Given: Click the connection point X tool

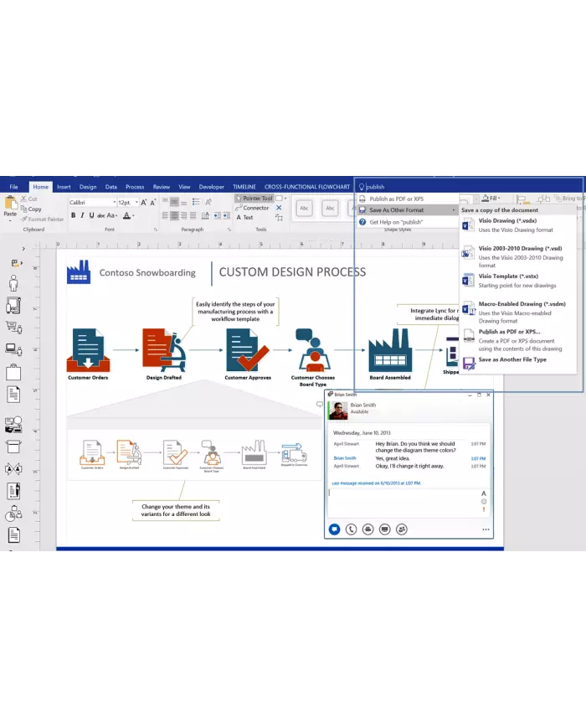Looking at the screenshot, I should (279, 208).
